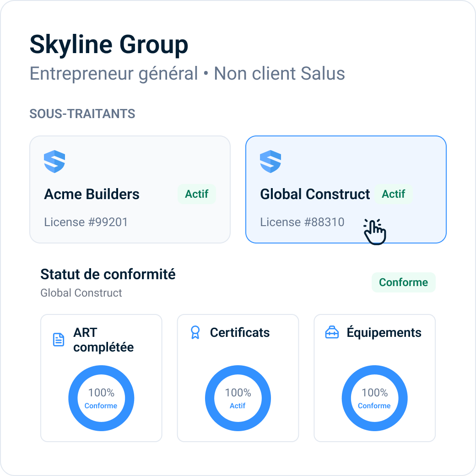
Task: Select the Global Construct subcontractor card
Action: [346, 189]
